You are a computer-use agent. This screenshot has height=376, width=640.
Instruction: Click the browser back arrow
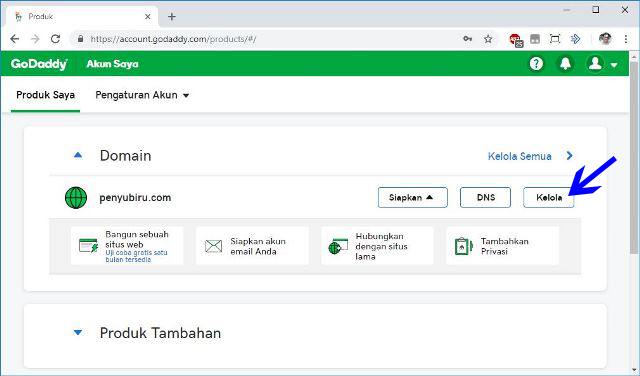pos(15,39)
